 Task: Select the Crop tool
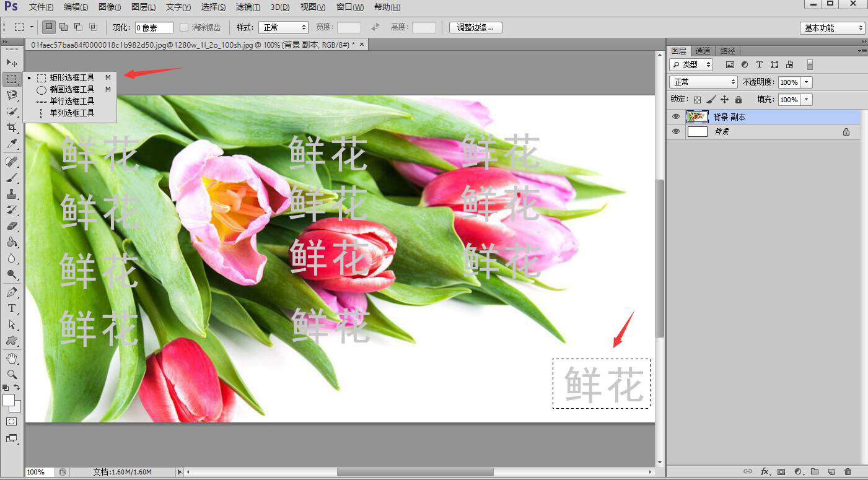coord(11,128)
